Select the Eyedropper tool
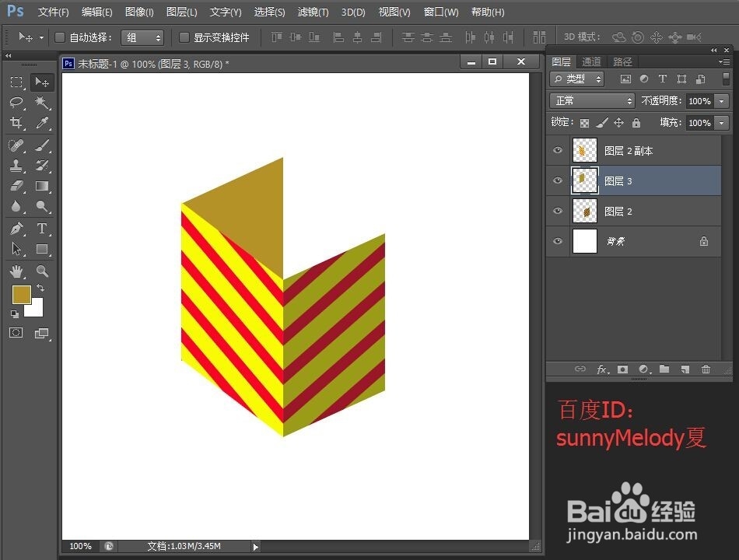739x560 pixels. 42,123
